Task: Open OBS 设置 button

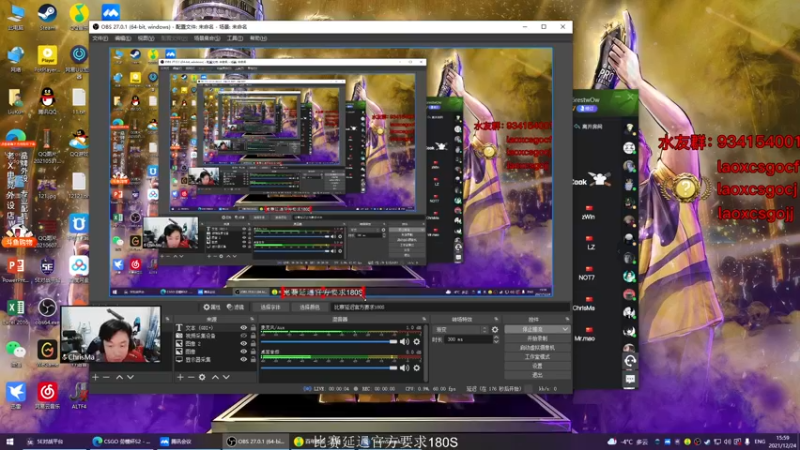Action: [537, 366]
